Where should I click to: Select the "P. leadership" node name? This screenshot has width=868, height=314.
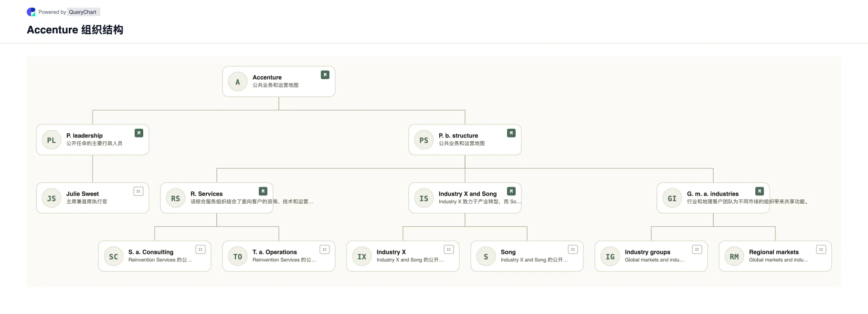coord(85,136)
